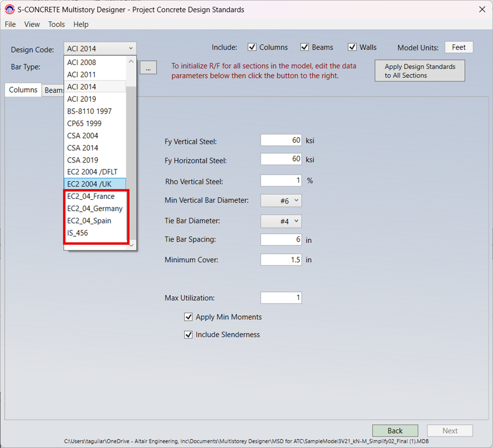
Task: Click the Rho Vertical Steel input field
Action: (x=281, y=180)
